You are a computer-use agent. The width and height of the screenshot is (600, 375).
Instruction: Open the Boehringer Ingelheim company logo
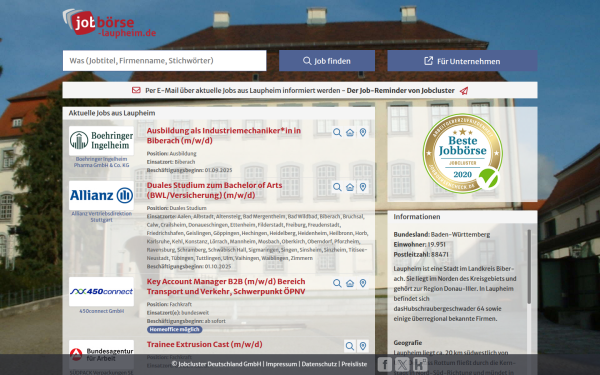(x=101, y=140)
